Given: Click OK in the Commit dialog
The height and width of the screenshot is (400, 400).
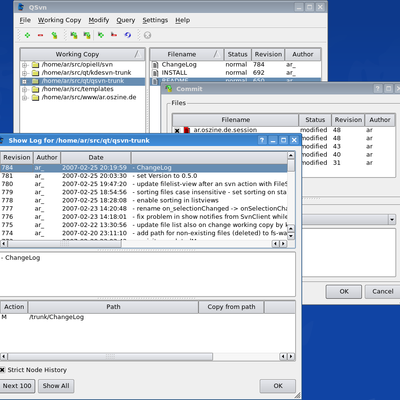Looking at the screenshot, I should (x=344, y=292).
